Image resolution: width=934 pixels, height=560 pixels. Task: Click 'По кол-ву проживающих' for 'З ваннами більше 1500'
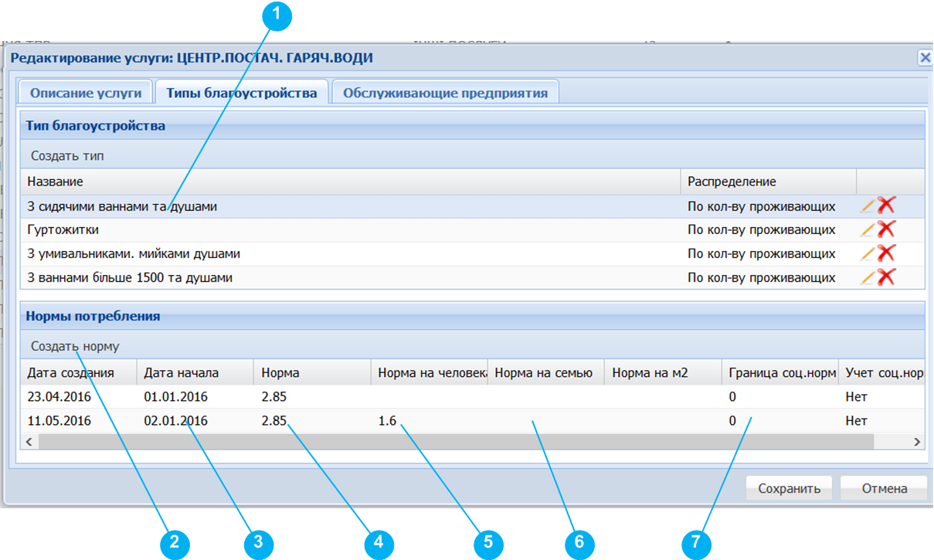(x=762, y=277)
